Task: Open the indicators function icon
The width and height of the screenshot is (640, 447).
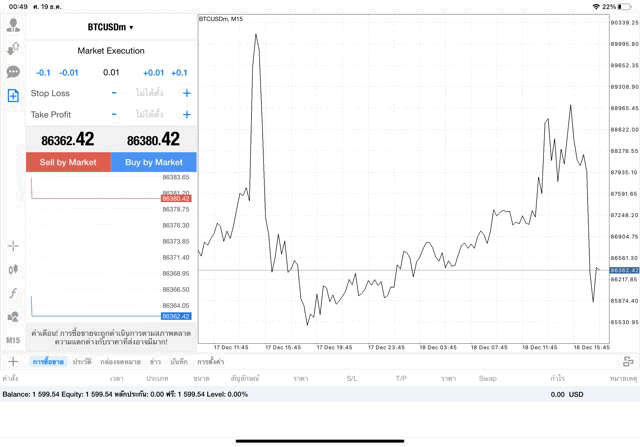Action: pos(13,293)
